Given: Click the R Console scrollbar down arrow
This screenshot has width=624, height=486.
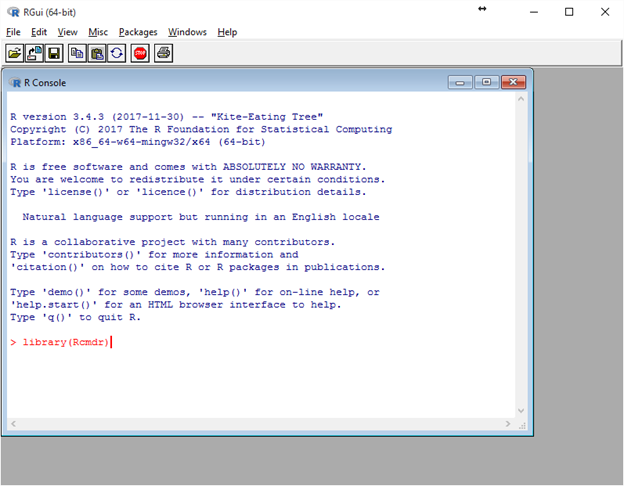Looking at the screenshot, I should point(518,410).
